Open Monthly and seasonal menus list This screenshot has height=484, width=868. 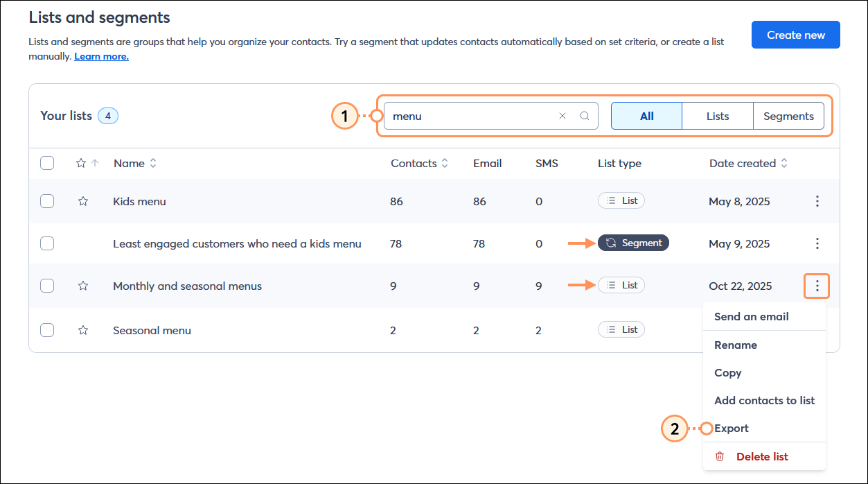pyautogui.click(x=187, y=286)
